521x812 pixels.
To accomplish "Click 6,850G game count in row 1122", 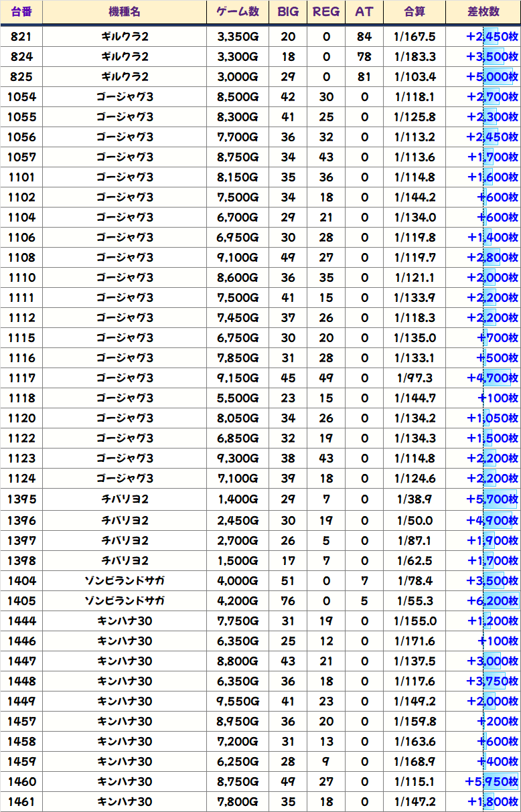I will (238, 438).
